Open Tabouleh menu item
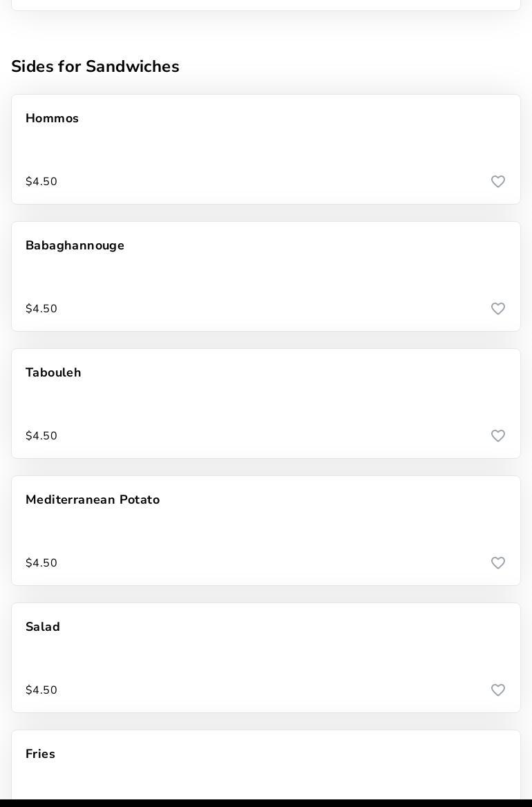This screenshot has height=807, width=532. [53, 372]
